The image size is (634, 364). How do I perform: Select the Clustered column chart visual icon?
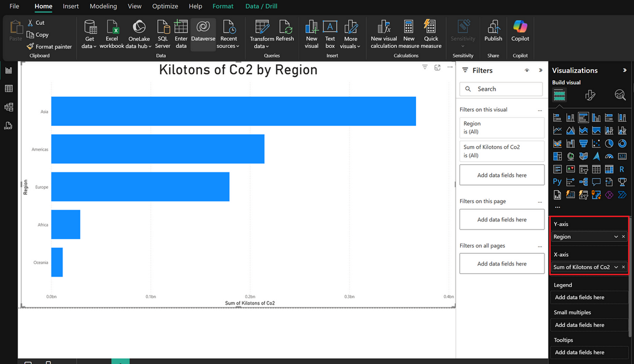[596, 117]
